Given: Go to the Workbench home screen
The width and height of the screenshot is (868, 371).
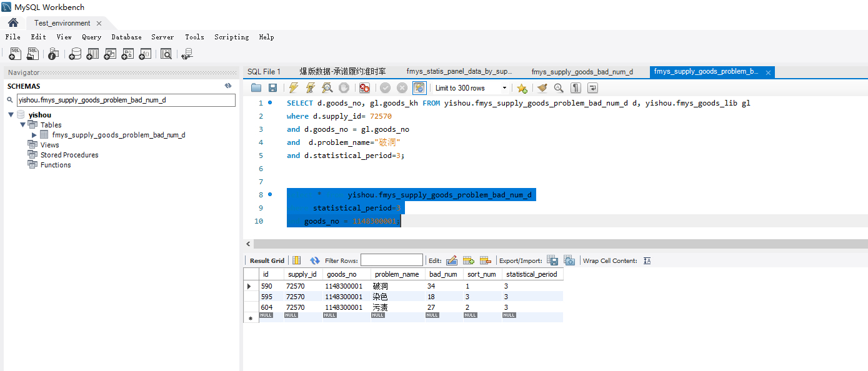Looking at the screenshot, I should [13, 23].
